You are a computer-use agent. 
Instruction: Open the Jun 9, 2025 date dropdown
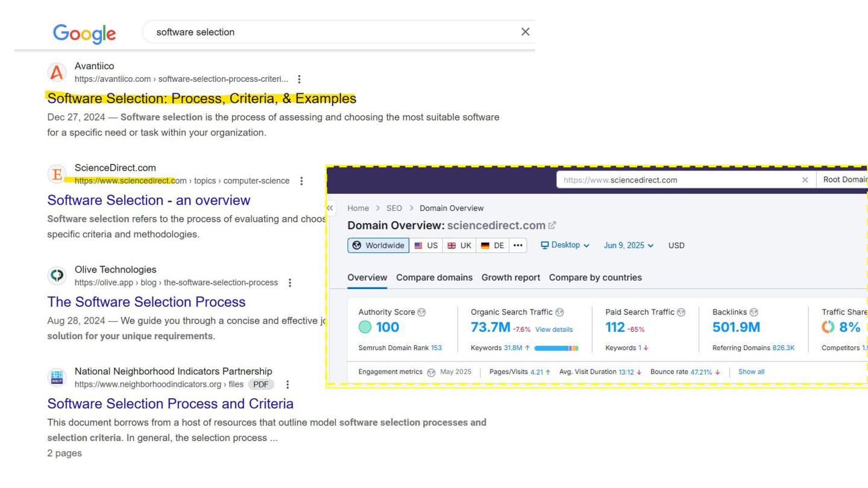tap(628, 245)
